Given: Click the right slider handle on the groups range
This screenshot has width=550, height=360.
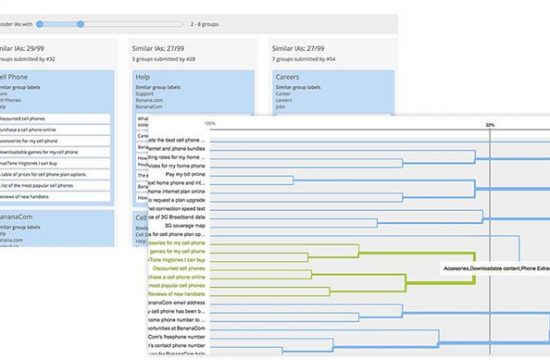Looking at the screenshot, I should click(x=80, y=24).
